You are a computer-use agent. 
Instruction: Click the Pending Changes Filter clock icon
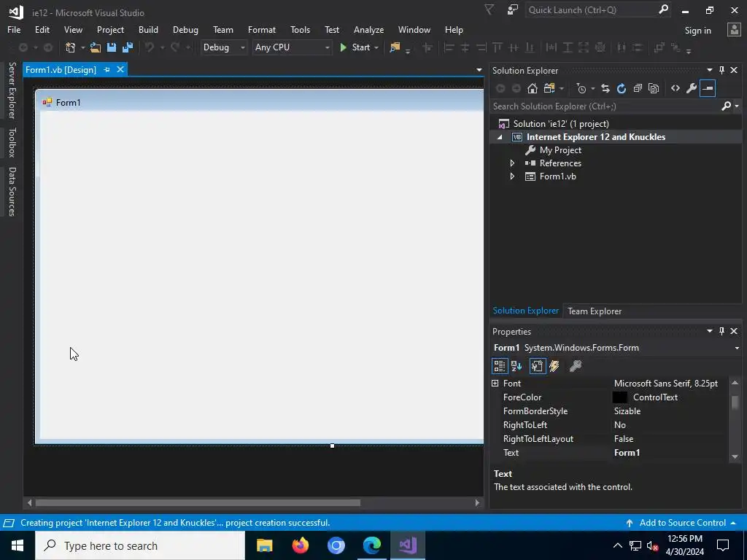click(x=581, y=88)
